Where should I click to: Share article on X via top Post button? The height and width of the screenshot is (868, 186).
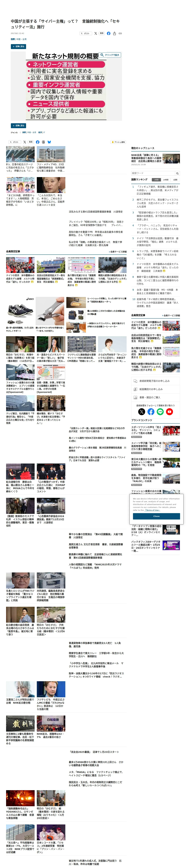(x=85, y=33)
